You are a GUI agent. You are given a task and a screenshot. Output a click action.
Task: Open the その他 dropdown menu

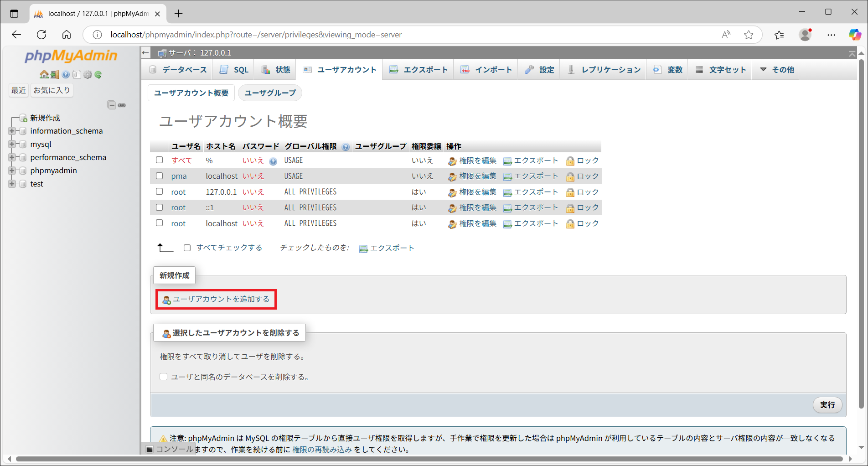(x=777, y=70)
